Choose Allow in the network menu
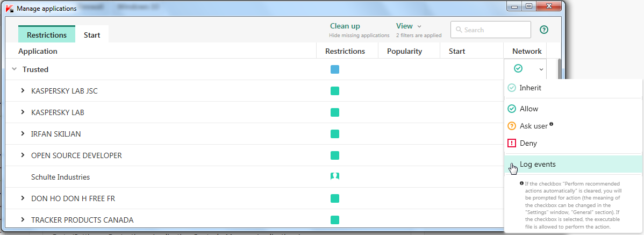Viewport: 644px width, 235px height. coord(528,109)
